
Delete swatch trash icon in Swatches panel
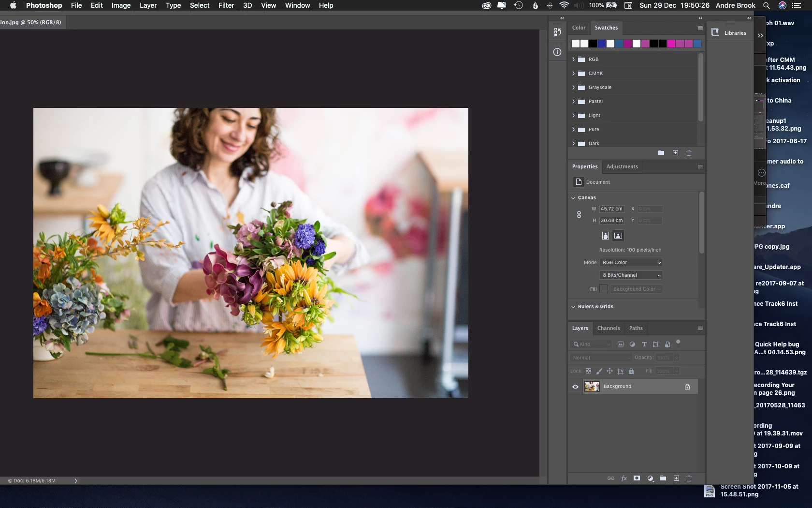pos(689,153)
